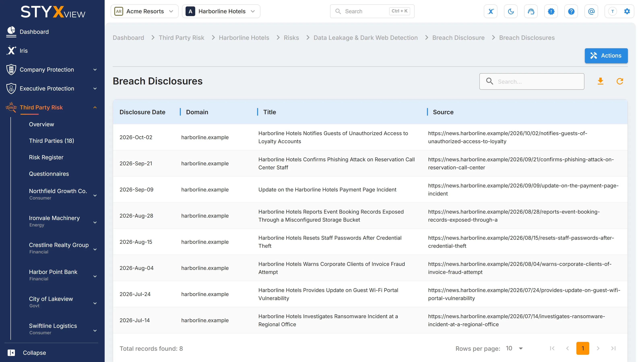Go to Breach Disclosure breadcrumb
This screenshot has height=362, width=644.
pyautogui.click(x=458, y=38)
